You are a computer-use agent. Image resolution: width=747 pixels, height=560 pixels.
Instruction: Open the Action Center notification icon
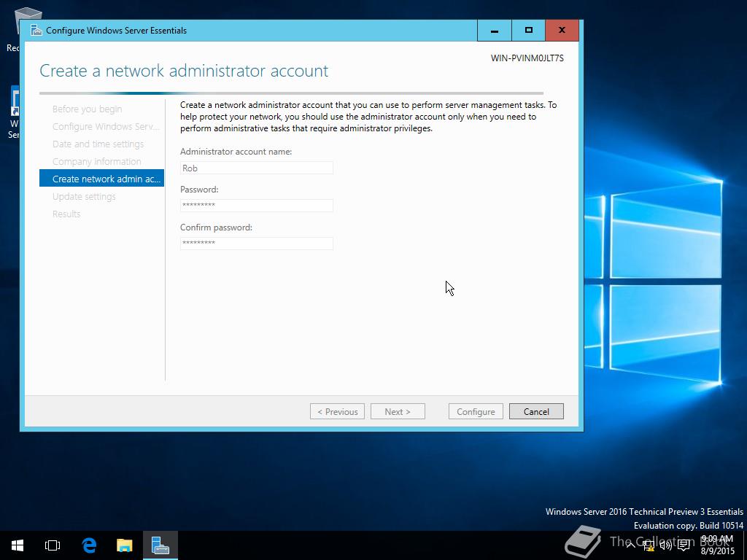(x=684, y=545)
